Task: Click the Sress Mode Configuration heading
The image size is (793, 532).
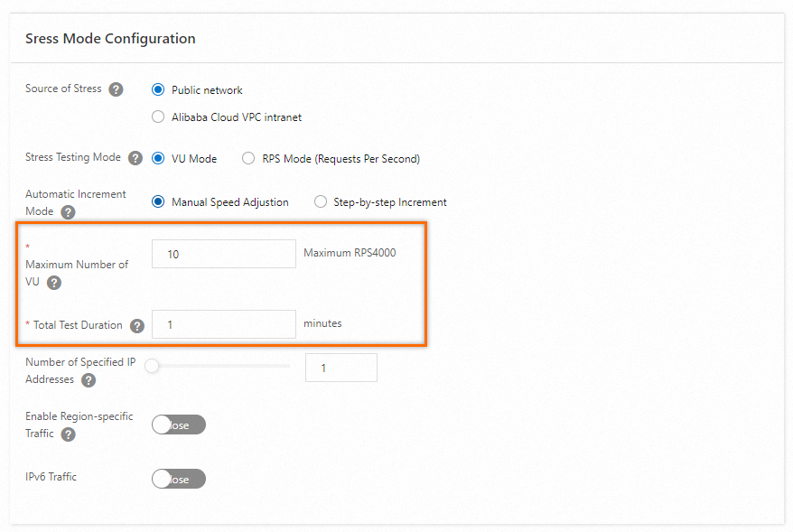Action: point(110,39)
